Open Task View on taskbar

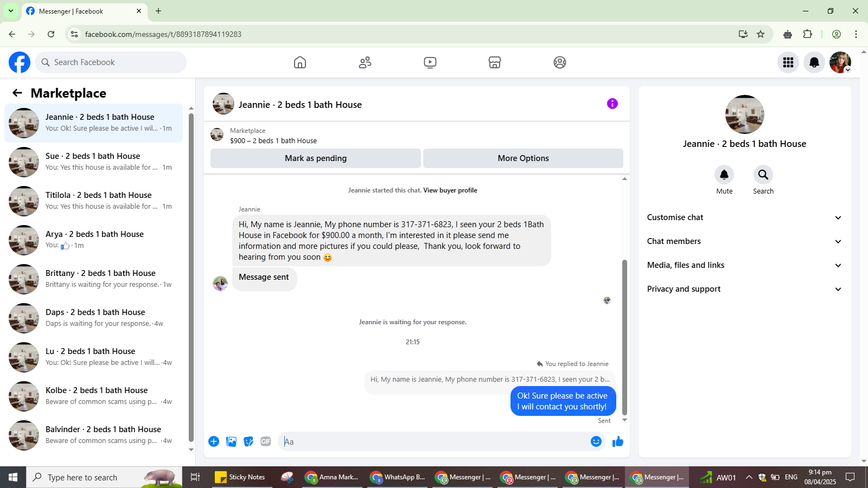195,477
